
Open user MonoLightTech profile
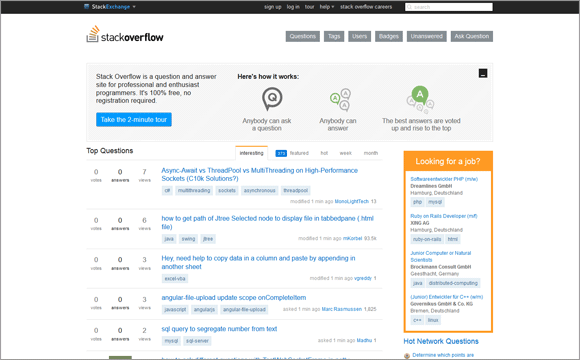(x=351, y=201)
